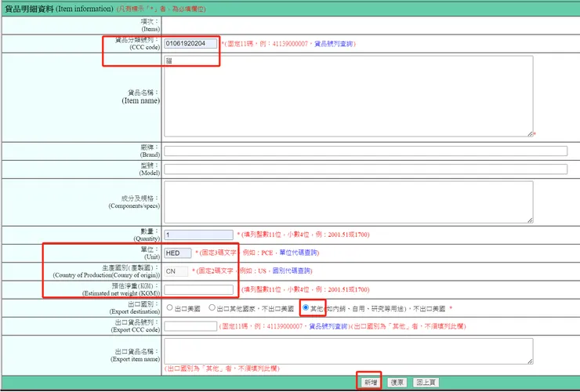The image size is (580, 392).
Task: Click the Components/specs textarea resize handle
Action: pos(530,220)
